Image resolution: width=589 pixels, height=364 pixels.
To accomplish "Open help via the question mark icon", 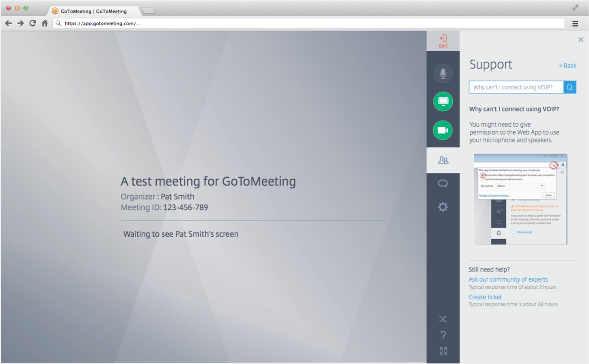I will pyautogui.click(x=443, y=335).
